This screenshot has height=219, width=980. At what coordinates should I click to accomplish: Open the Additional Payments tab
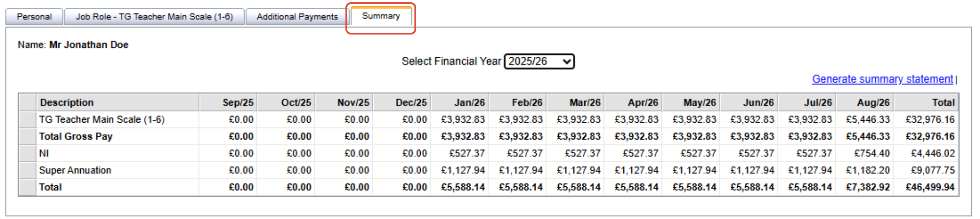click(297, 17)
